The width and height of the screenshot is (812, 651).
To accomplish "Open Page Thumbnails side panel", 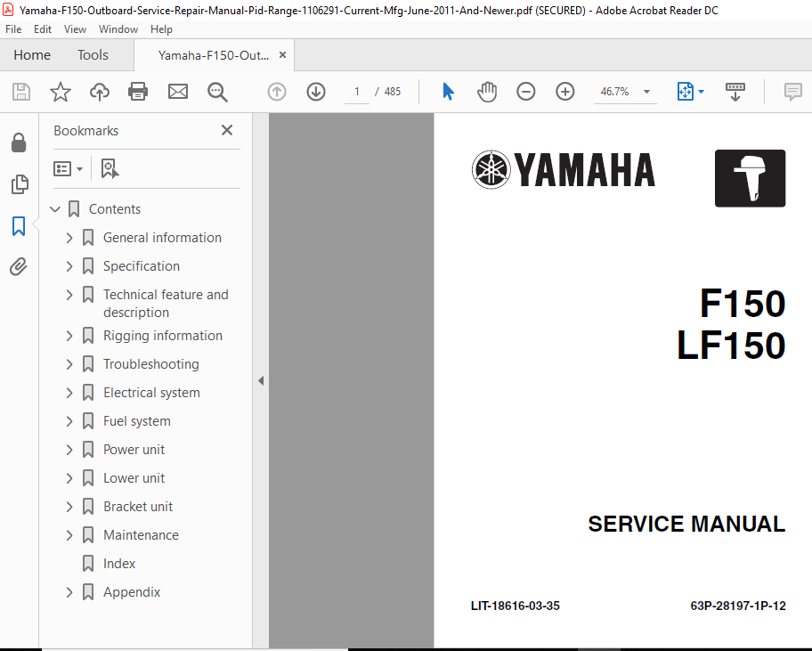I will click(x=20, y=184).
